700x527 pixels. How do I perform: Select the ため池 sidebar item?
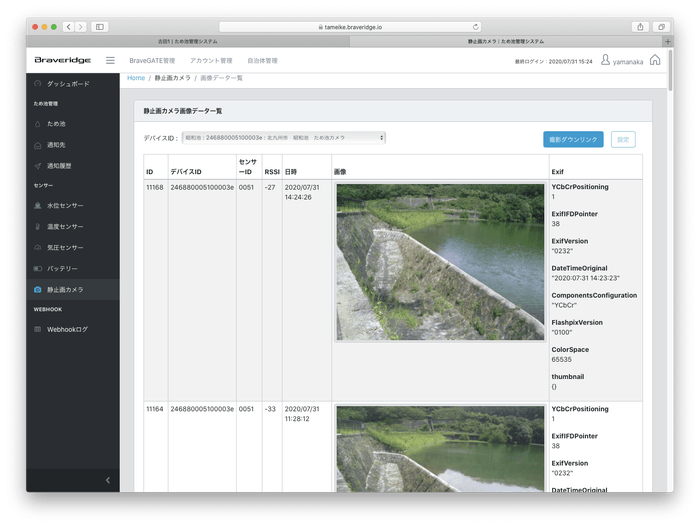point(58,124)
